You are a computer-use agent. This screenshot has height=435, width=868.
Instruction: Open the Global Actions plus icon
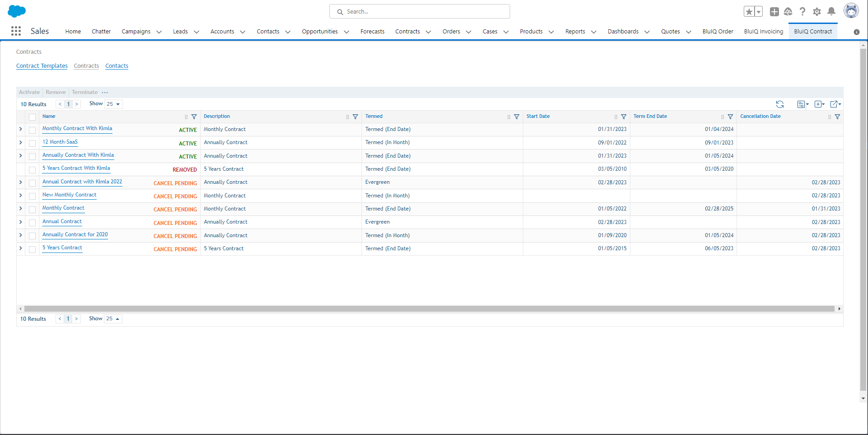click(x=774, y=12)
